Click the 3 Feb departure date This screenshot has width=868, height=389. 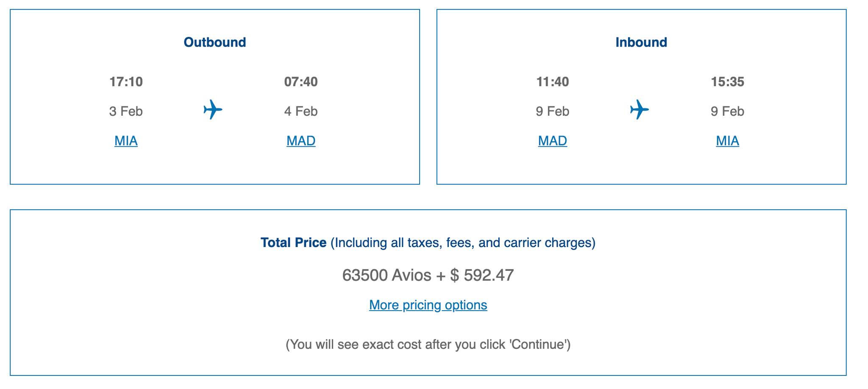click(x=126, y=111)
